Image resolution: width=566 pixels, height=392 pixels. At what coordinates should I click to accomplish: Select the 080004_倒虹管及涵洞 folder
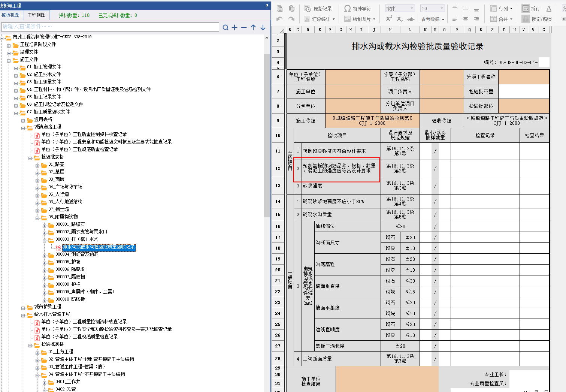click(x=77, y=254)
